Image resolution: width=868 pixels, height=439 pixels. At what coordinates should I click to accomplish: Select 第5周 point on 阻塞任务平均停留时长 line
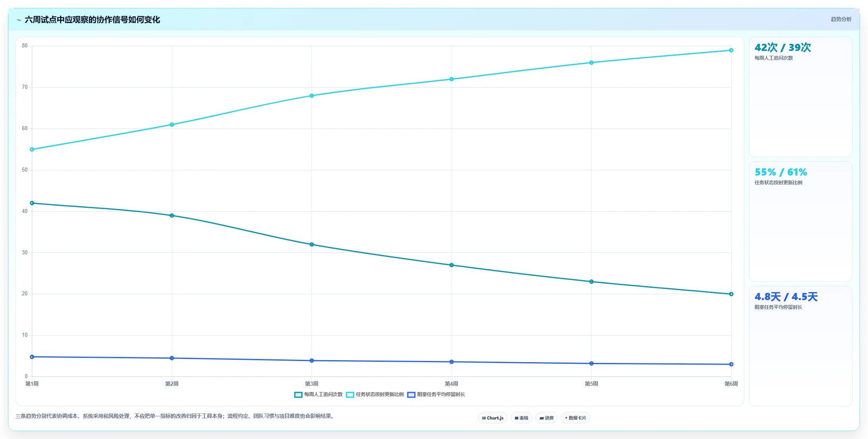591,363
